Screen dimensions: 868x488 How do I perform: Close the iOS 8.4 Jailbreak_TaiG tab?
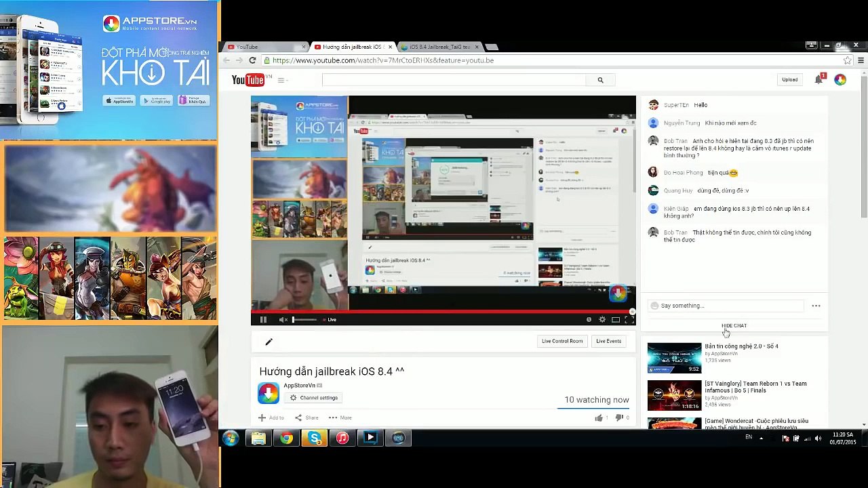point(477,47)
